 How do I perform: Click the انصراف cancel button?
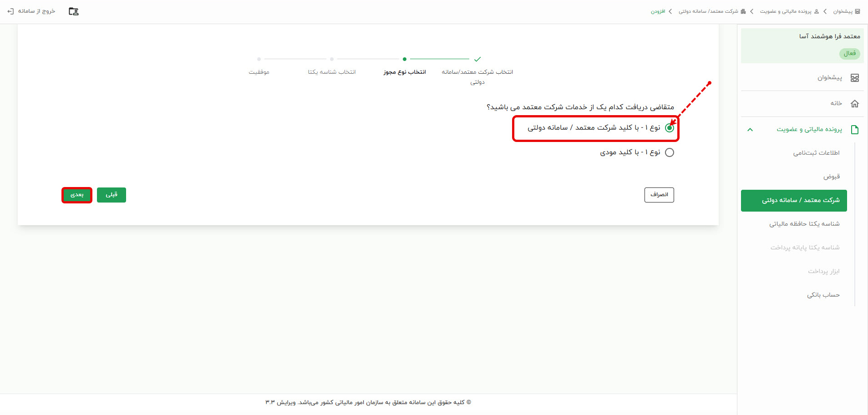coord(659,195)
